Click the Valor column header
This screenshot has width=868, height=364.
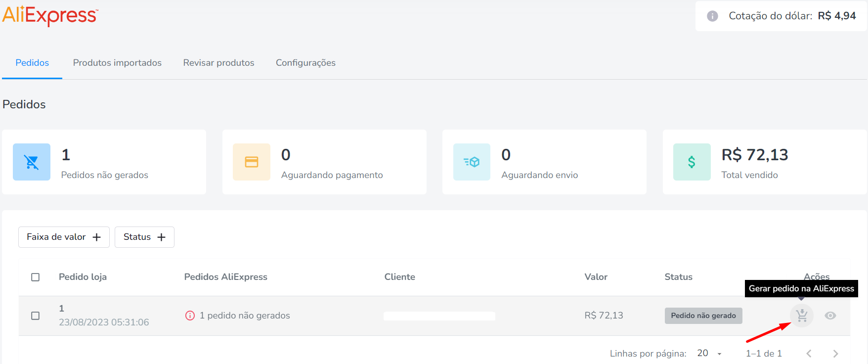[596, 277]
